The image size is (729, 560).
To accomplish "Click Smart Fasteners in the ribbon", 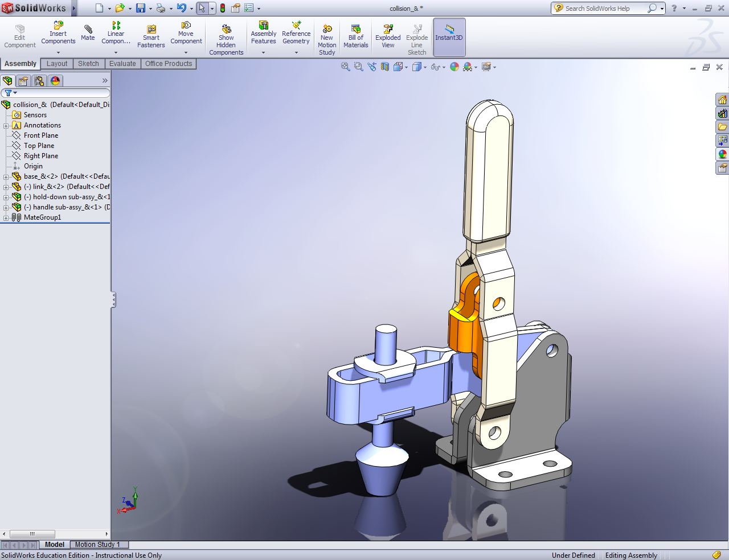I will pyautogui.click(x=151, y=36).
